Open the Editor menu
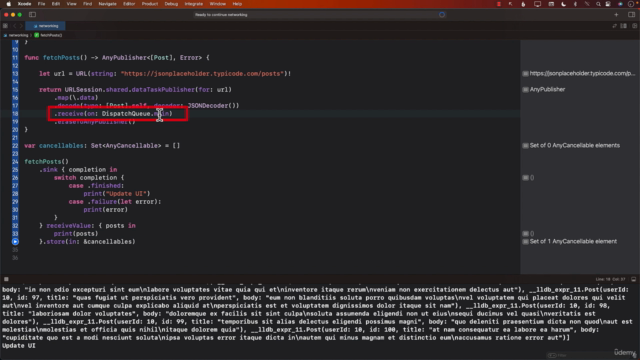The width and height of the screenshot is (640, 360). (129, 4)
